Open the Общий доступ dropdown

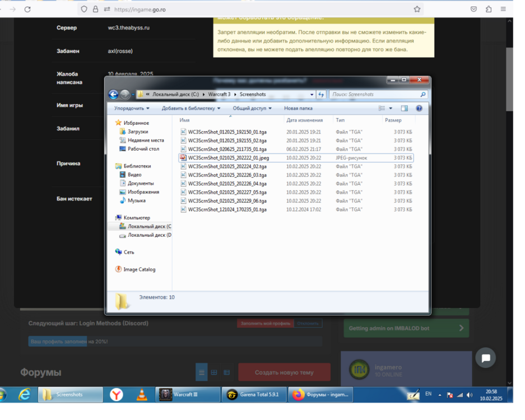[252, 109]
